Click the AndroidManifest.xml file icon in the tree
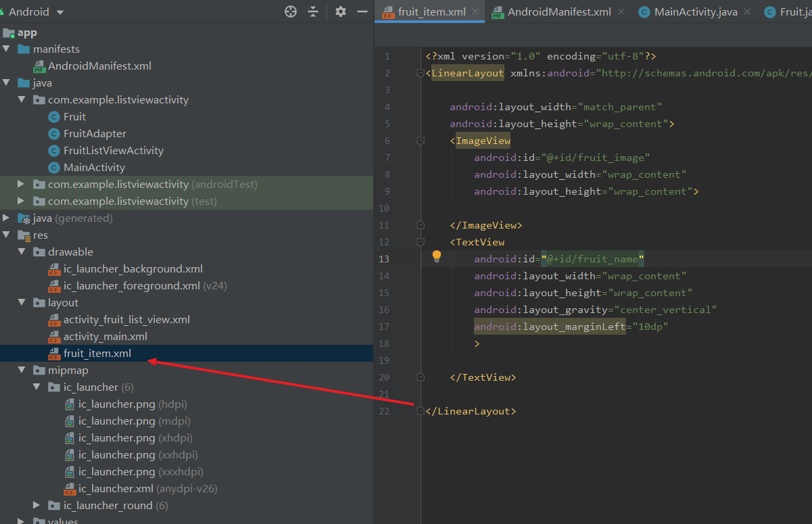 click(x=40, y=66)
